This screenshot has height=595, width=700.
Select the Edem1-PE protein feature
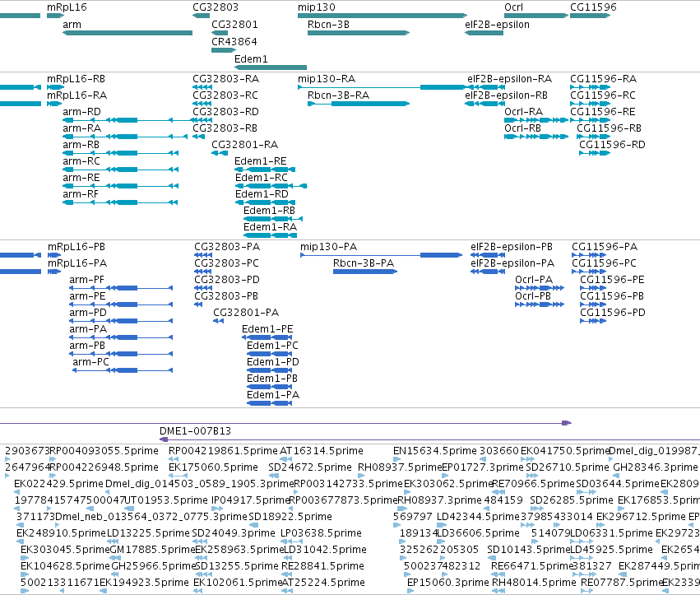pyautogui.click(x=267, y=337)
